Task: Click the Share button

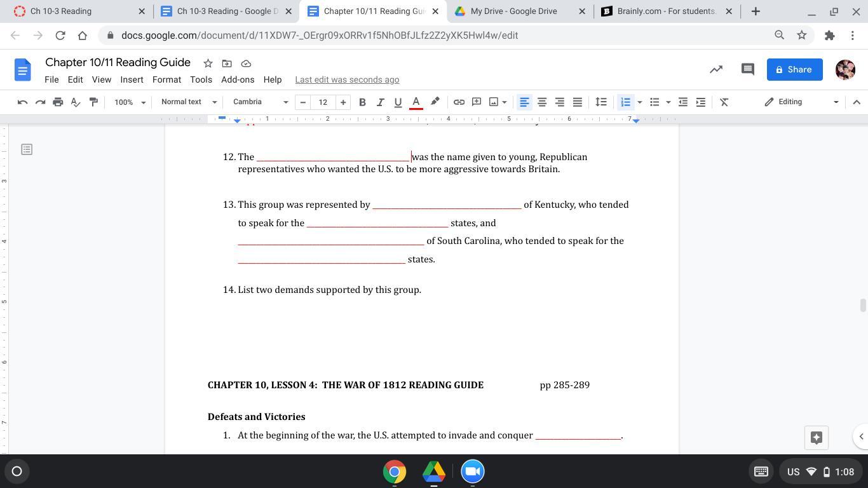Action: pos(794,69)
